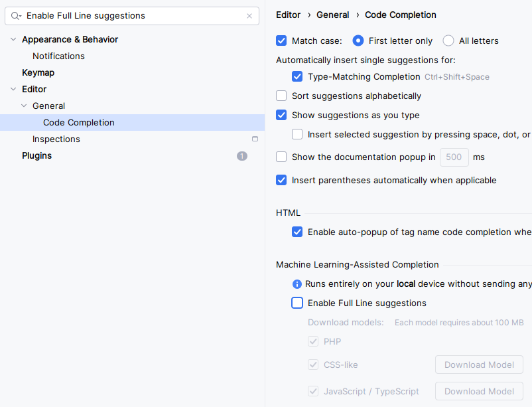The image size is (532, 407).
Task: Click the search magnifier icon in settings search
Action: coord(16,16)
